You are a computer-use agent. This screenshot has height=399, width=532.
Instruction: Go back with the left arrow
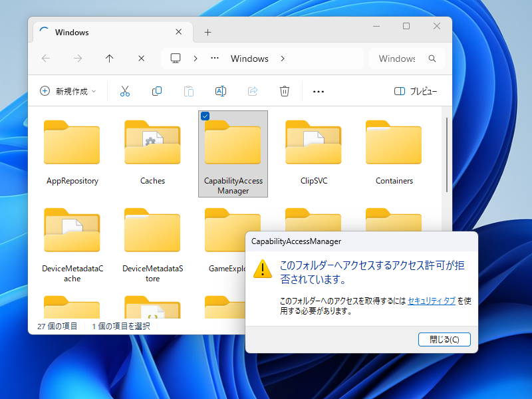click(46, 59)
